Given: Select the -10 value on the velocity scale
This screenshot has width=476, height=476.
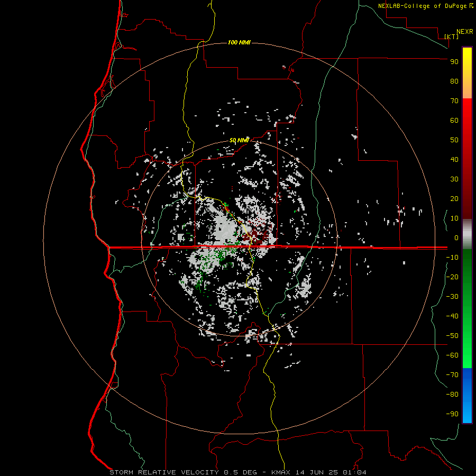Looking at the screenshot, I should click(x=452, y=258).
